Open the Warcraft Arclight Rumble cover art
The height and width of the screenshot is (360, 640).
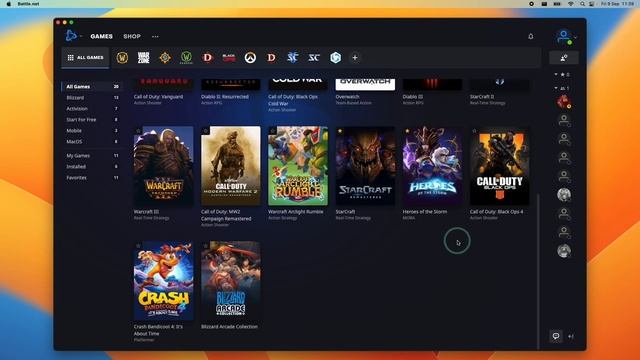point(298,166)
